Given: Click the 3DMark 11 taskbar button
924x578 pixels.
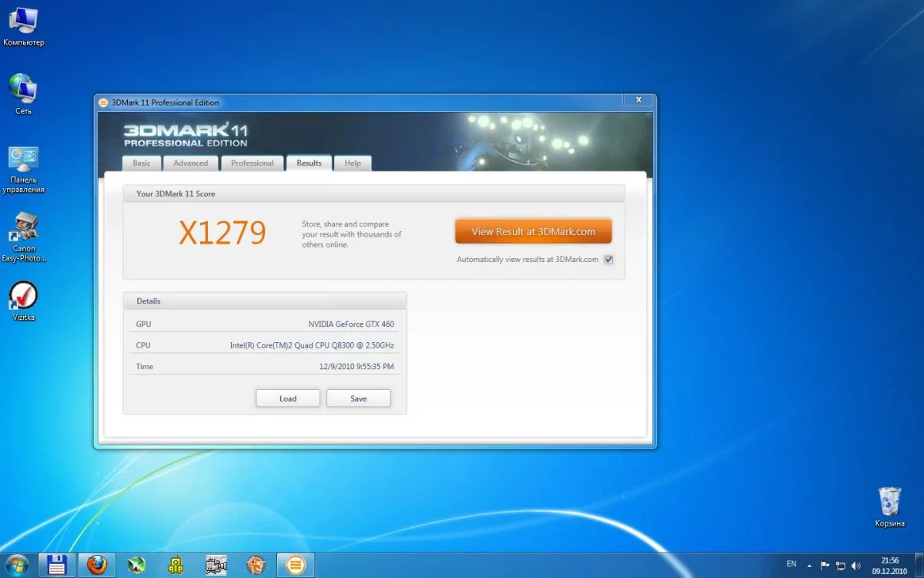Looking at the screenshot, I should (295, 565).
